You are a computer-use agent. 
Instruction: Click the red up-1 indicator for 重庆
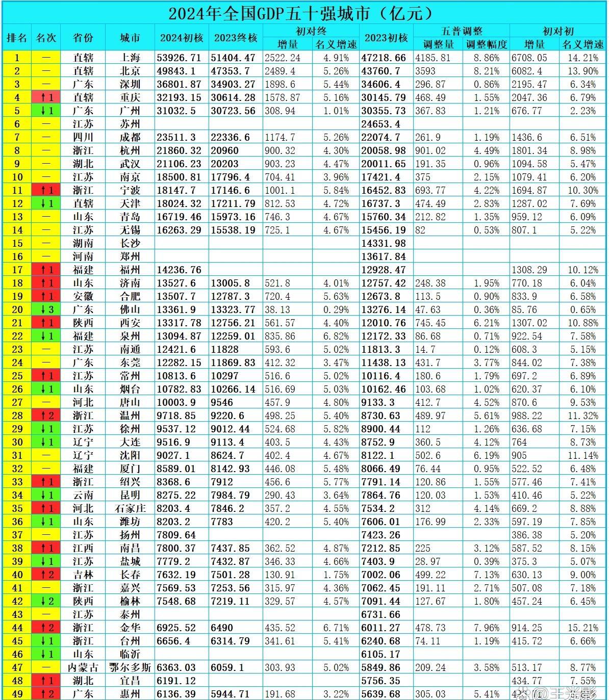[x=46, y=97]
